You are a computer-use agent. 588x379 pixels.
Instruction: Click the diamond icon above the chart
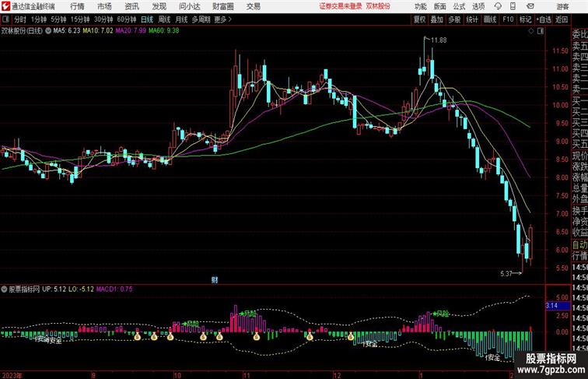[x=531, y=31]
